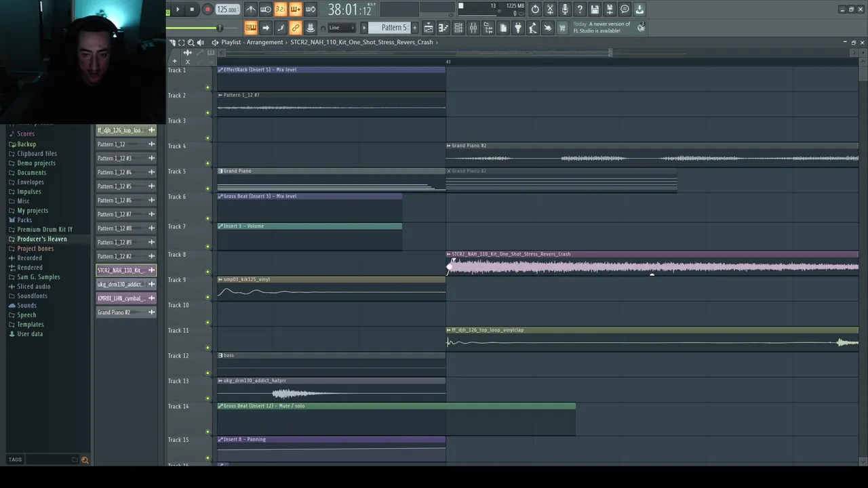
Task: Open the chat bubble project info icon
Action: (625, 9)
